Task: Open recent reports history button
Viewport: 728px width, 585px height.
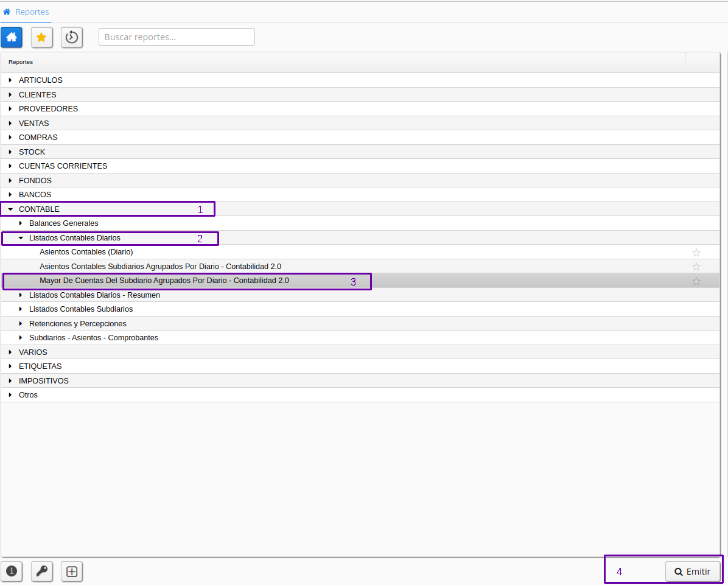Action: [x=71, y=37]
